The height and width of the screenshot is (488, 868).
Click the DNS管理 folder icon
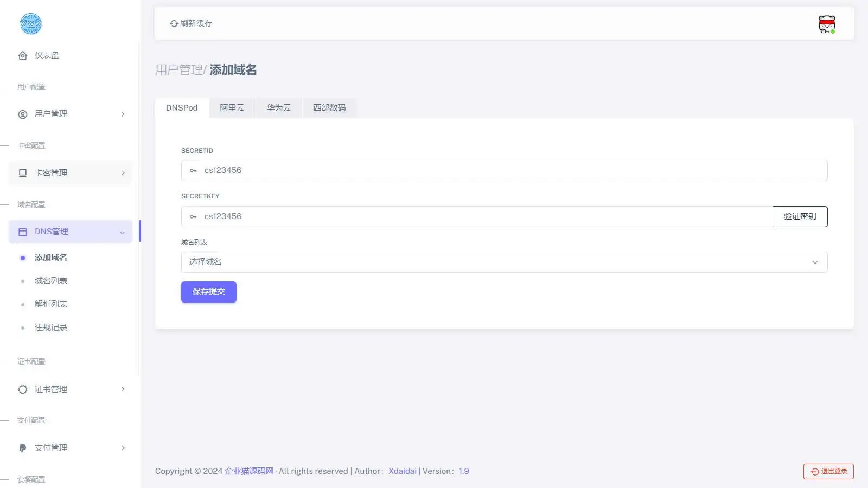point(23,232)
